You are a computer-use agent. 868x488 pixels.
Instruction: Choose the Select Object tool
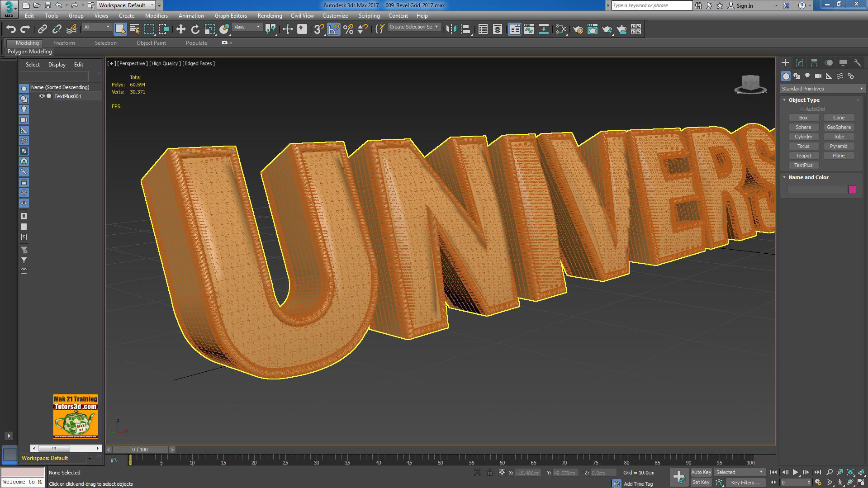(x=120, y=29)
